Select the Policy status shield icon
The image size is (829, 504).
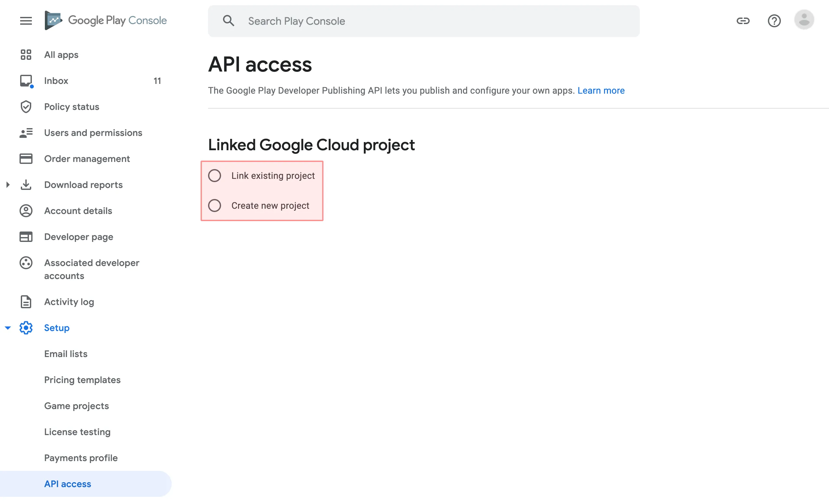click(x=26, y=107)
